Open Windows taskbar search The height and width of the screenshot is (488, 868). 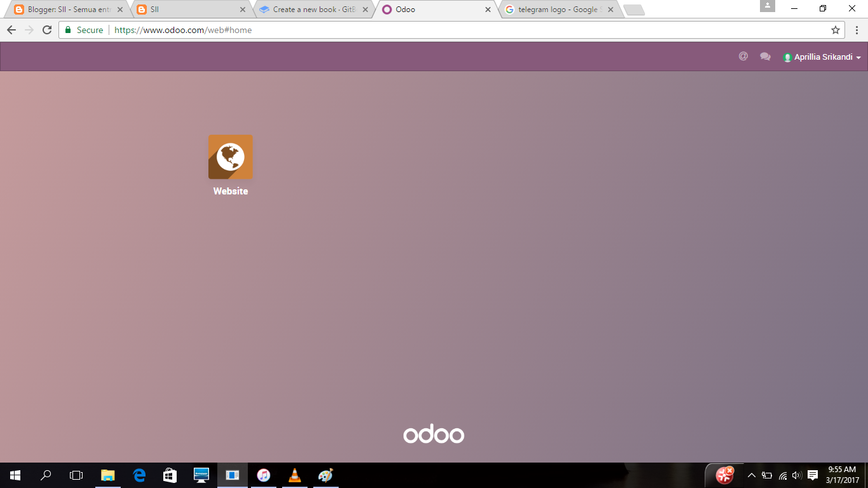(46, 475)
